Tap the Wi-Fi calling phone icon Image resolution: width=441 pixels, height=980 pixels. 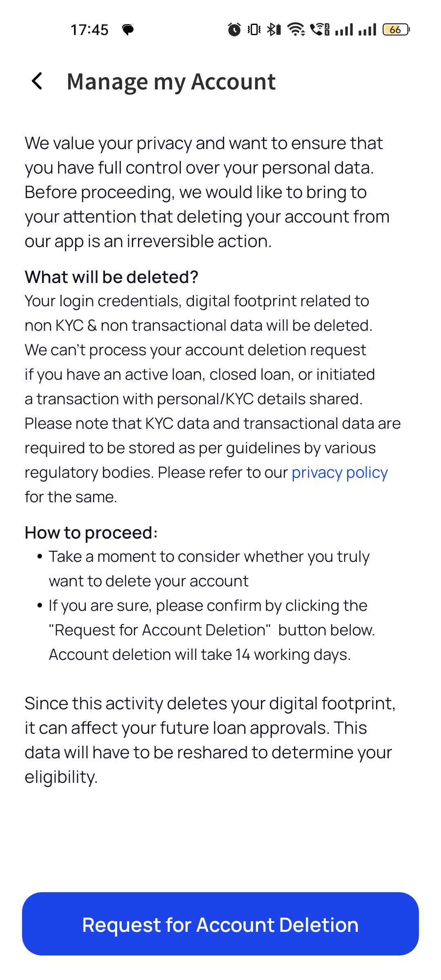[320, 29]
